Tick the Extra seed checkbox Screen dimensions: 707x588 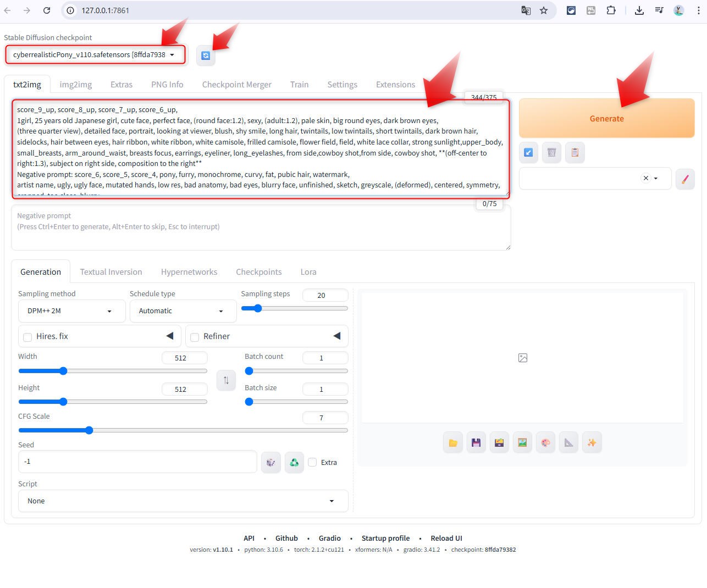click(312, 462)
